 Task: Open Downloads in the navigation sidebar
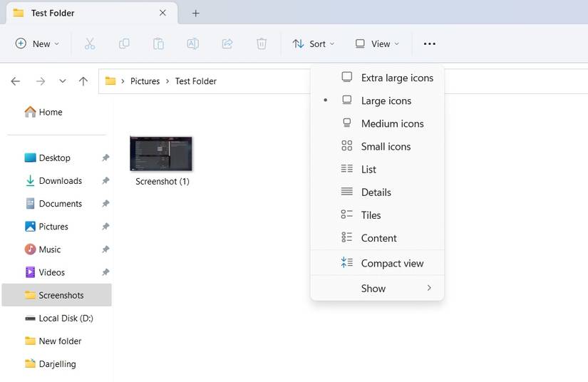pos(60,181)
